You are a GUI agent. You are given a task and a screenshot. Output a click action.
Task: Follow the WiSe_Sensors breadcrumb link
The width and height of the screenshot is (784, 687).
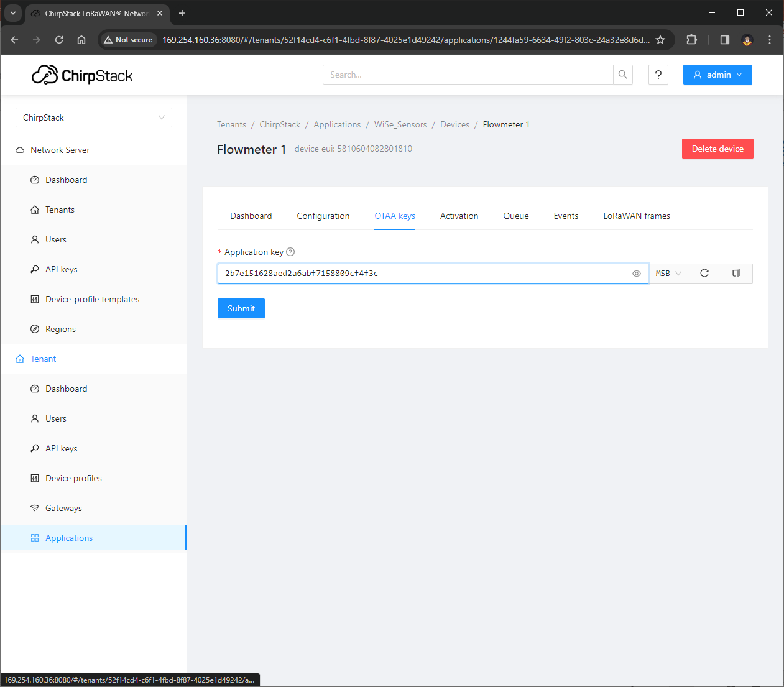pyautogui.click(x=400, y=124)
